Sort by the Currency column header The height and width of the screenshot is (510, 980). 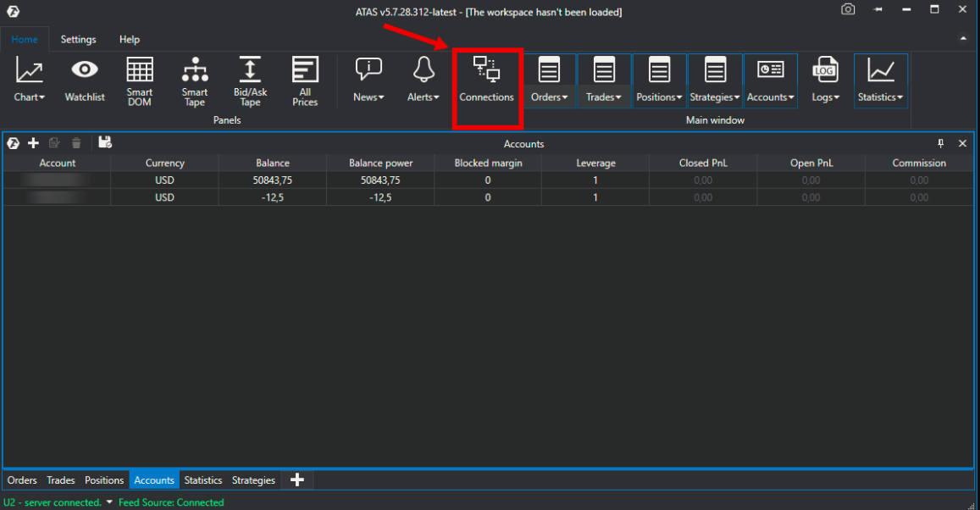165,164
